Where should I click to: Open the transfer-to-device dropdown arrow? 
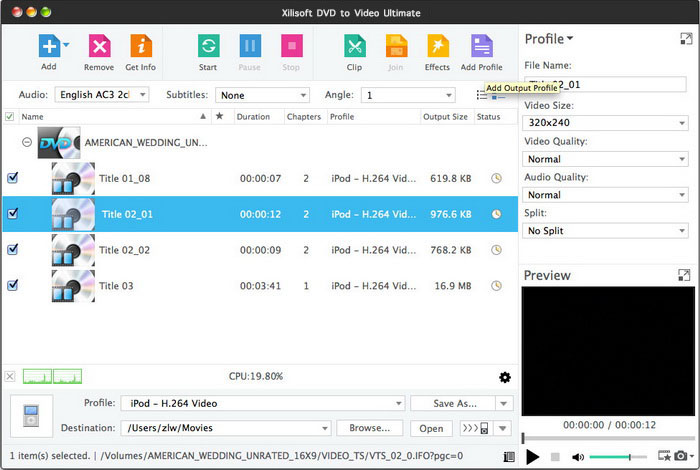503,428
